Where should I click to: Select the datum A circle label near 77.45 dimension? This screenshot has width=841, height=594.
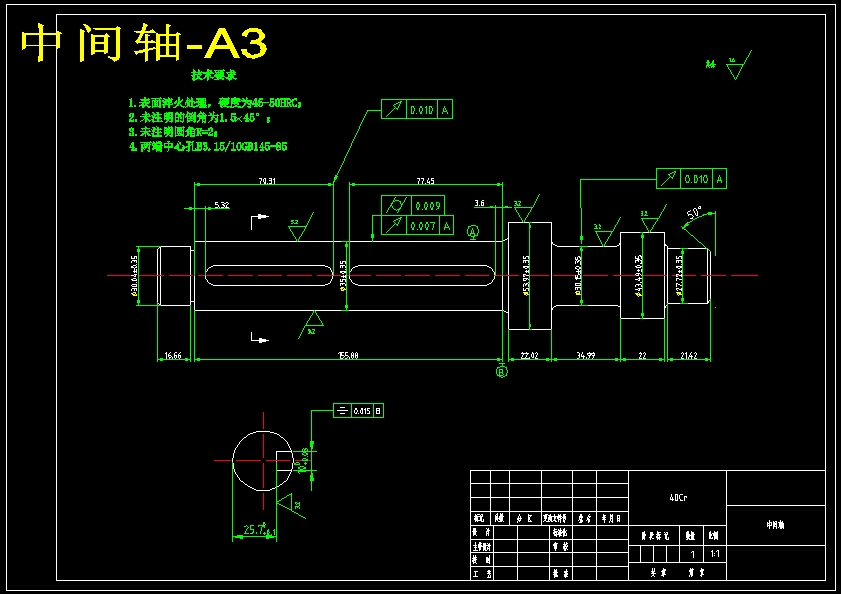click(x=473, y=232)
